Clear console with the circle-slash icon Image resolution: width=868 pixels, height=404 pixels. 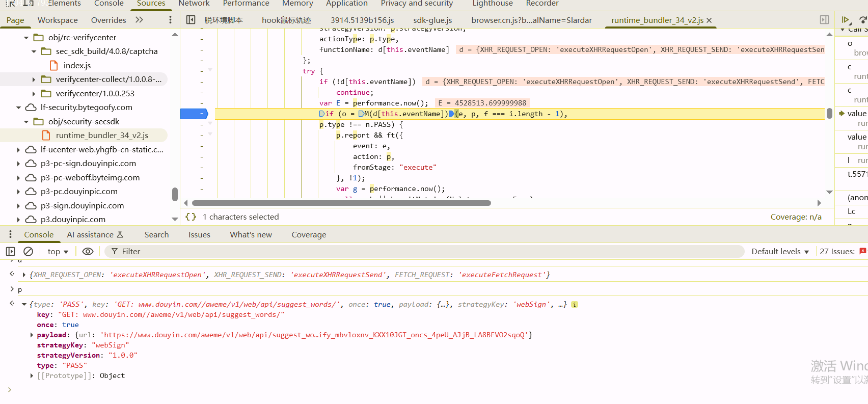click(29, 252)
